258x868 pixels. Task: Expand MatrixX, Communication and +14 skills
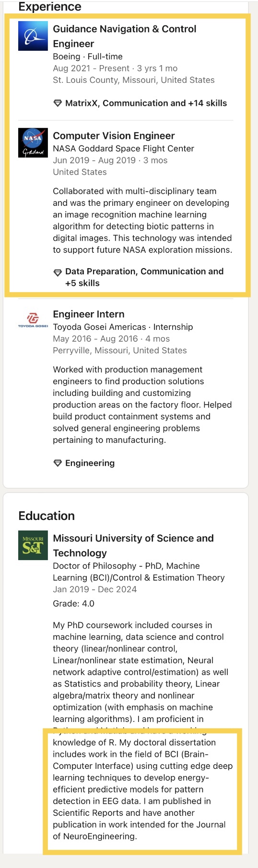click(146, 103)
